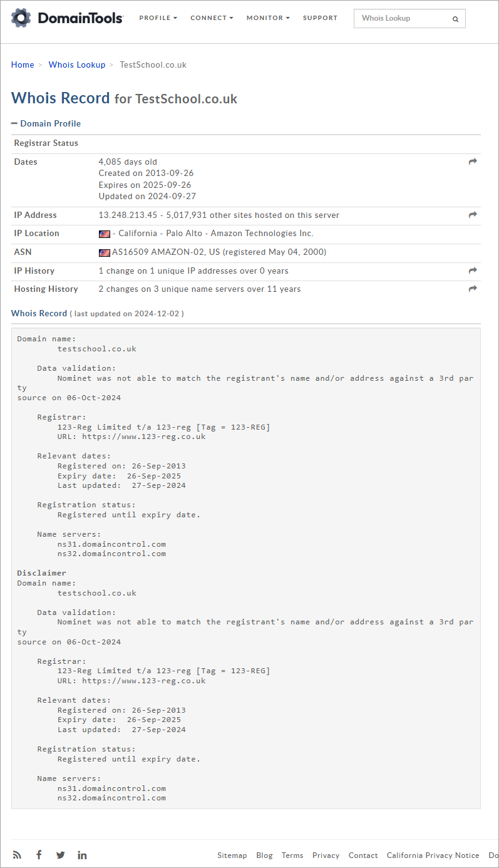Click the Whois Lookup breadcrumb link

(77, 65)
